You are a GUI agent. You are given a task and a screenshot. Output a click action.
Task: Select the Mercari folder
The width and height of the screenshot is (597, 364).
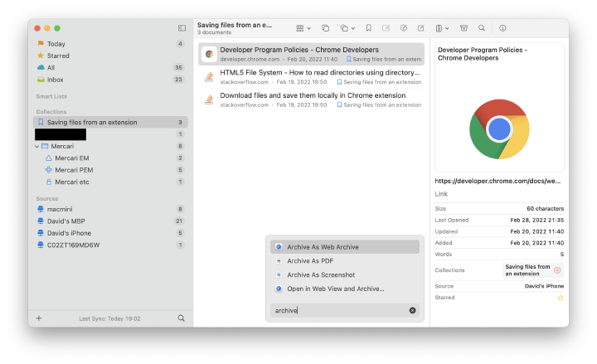[x=110, y=146]
